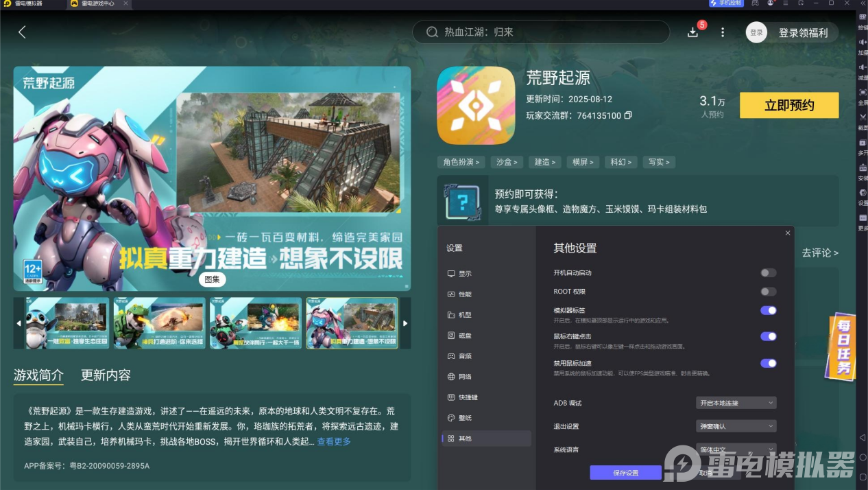Change the 系统语言 language dropdown
This screenshot has height=490, width=868.
735,450
